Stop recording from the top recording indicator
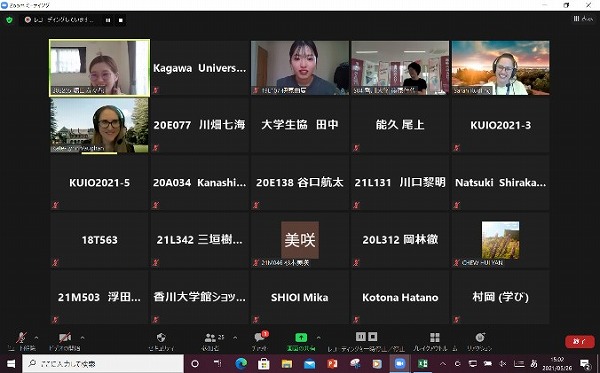This screenshot has width=600, height=373. 121,20
